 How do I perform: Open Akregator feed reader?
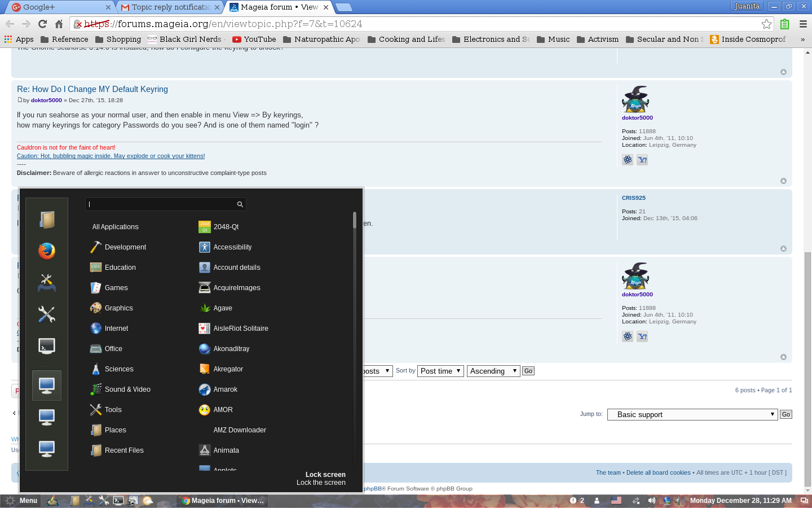point(221,369)
